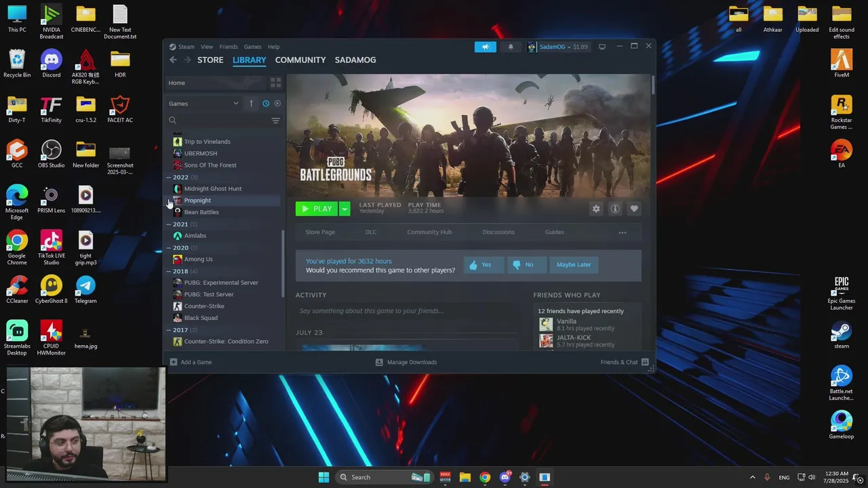The width and height of the screenshot is (868, 488).
Task: Go forward with Steam forward arrow
Action: [x=188, y=60]
